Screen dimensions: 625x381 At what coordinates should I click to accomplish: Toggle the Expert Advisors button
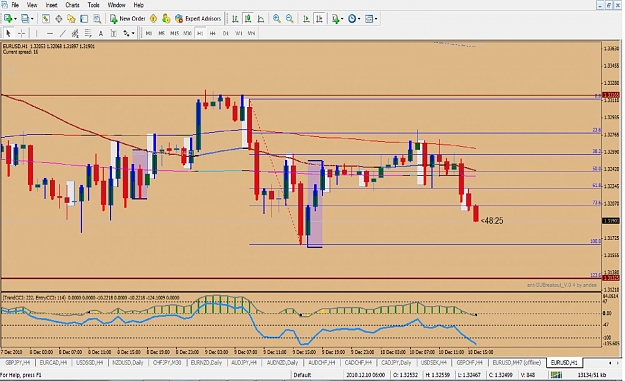198,19
